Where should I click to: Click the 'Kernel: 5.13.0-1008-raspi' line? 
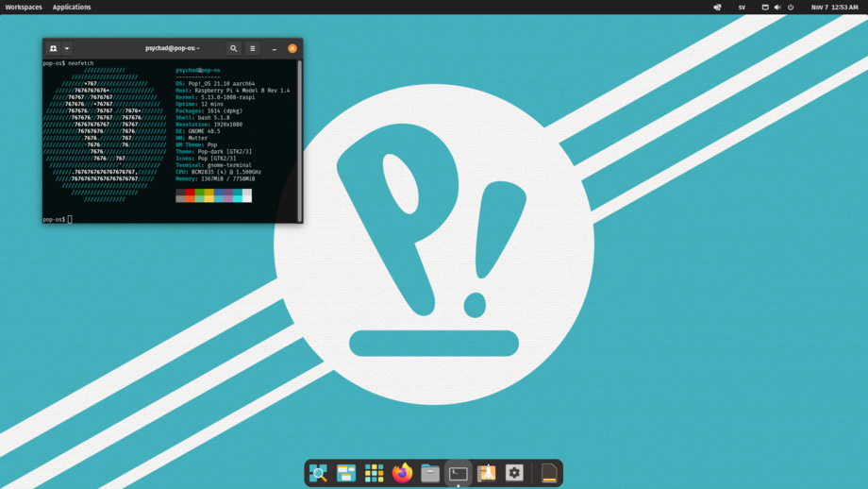pos(215,97)
